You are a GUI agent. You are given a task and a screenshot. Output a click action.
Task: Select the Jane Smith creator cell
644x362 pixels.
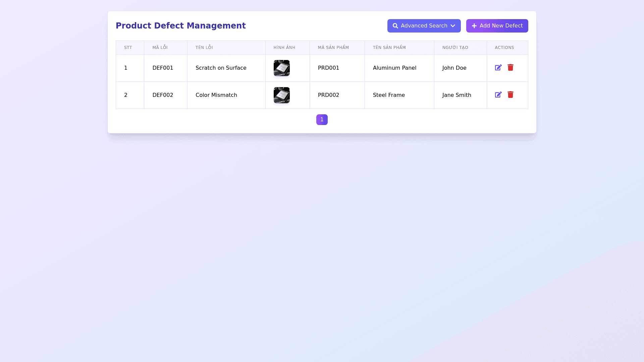tap(457, 95)
